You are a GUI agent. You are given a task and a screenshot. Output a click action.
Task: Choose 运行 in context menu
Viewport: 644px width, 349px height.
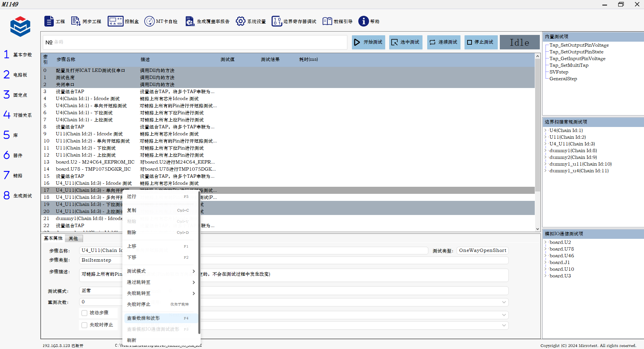pos(161,197)
